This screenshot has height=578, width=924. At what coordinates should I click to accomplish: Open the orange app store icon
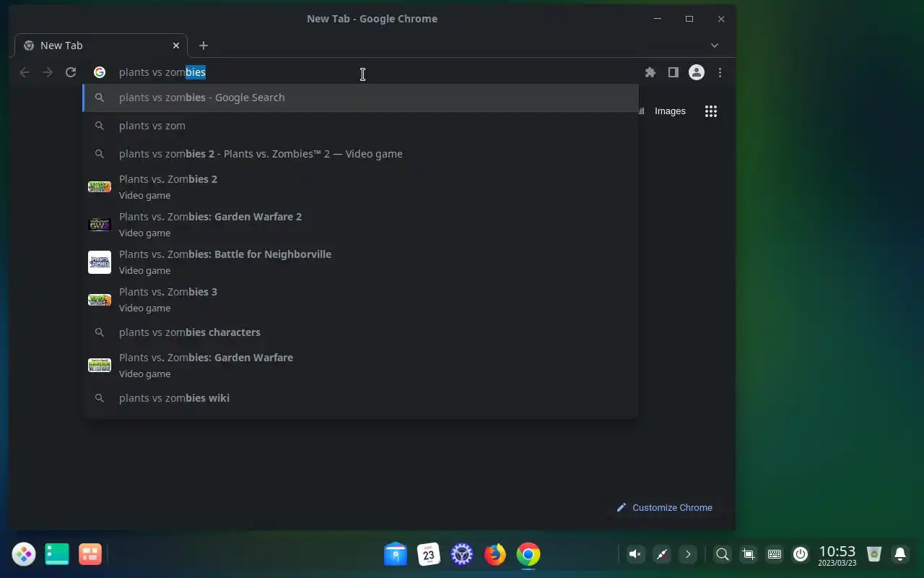click(90, 554)
